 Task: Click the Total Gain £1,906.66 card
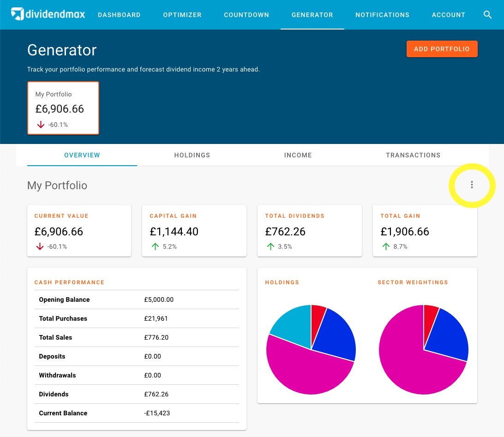click(x=425, y=231)
